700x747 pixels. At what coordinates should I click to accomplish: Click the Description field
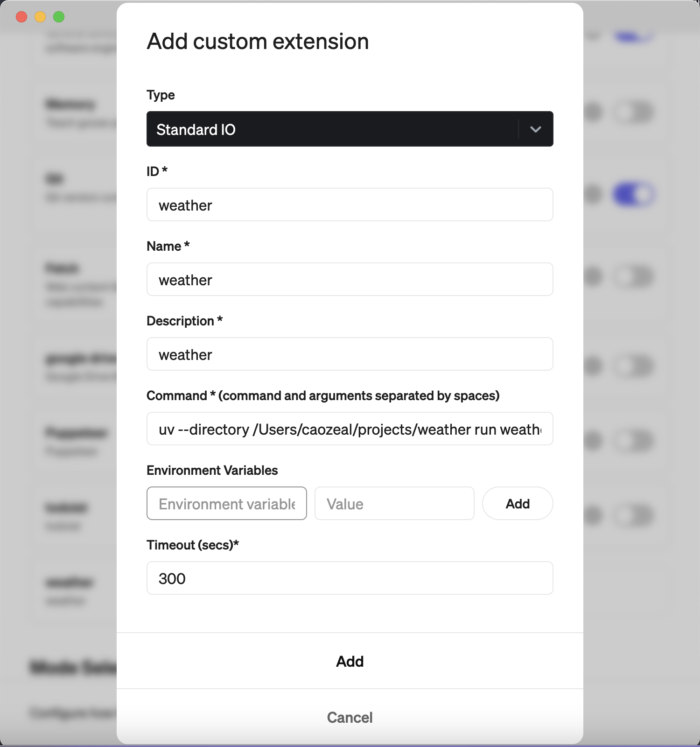pos(350,354)
